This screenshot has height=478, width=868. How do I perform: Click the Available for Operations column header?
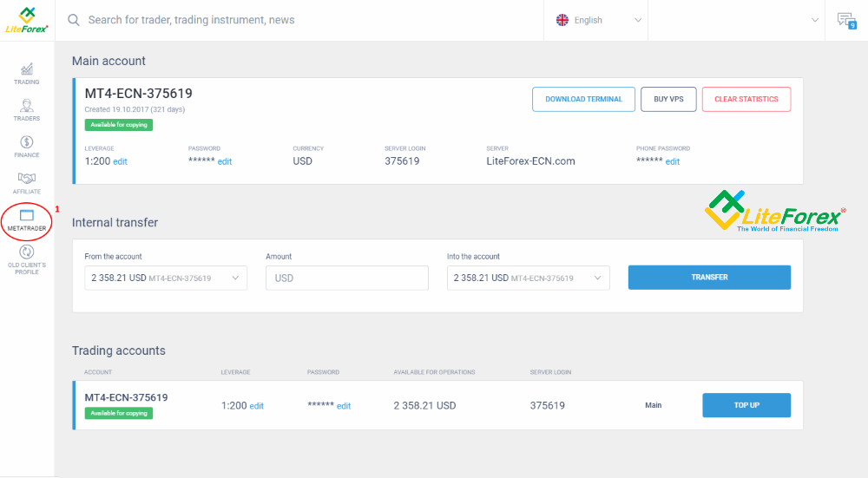pyautogui.click(x=434, y=372)
